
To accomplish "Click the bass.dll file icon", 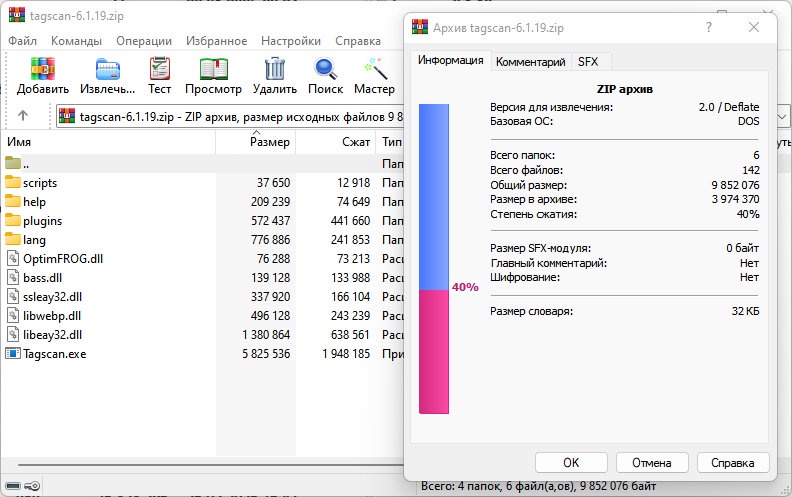I will click(x=13, y=277).
